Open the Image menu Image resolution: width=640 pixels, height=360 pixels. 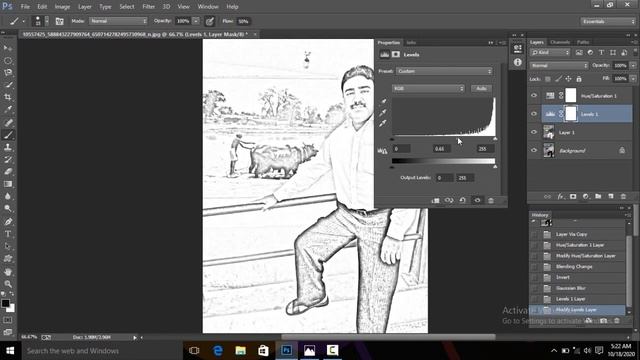coord(62,7)
